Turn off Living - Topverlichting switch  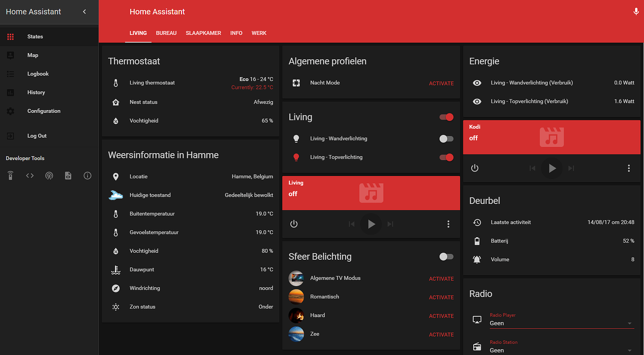point(446,157)
